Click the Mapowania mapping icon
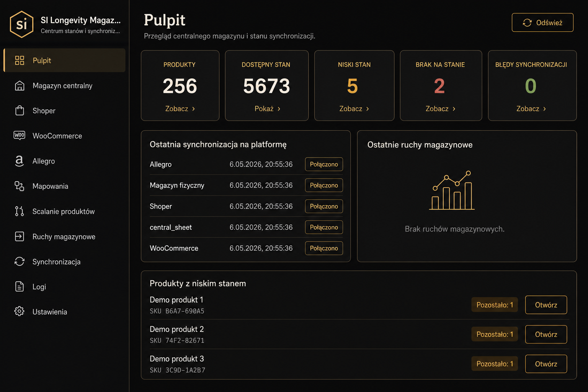588x392 pixels. tap(20, 186)
